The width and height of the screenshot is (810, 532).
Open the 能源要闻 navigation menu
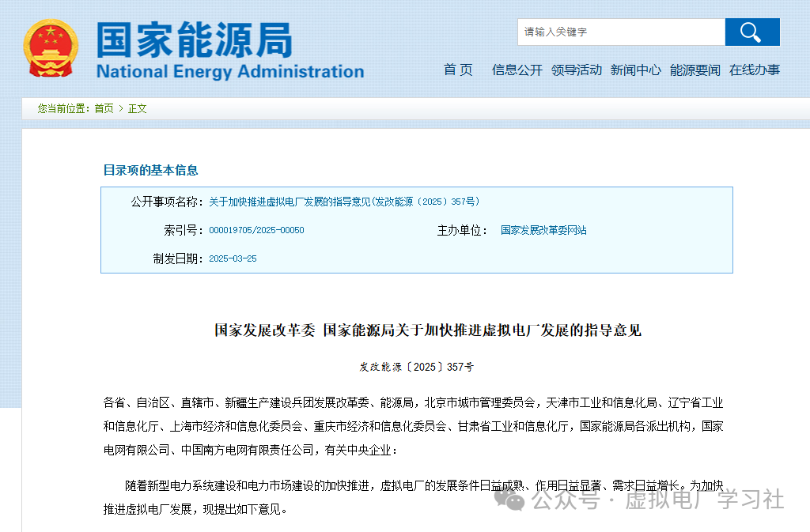[695, 70]
